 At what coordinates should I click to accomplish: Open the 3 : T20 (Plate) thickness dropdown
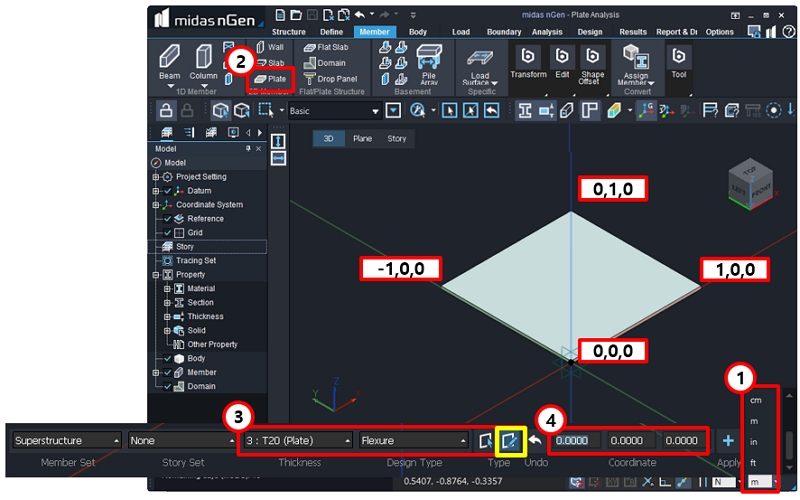click(298, 440)
